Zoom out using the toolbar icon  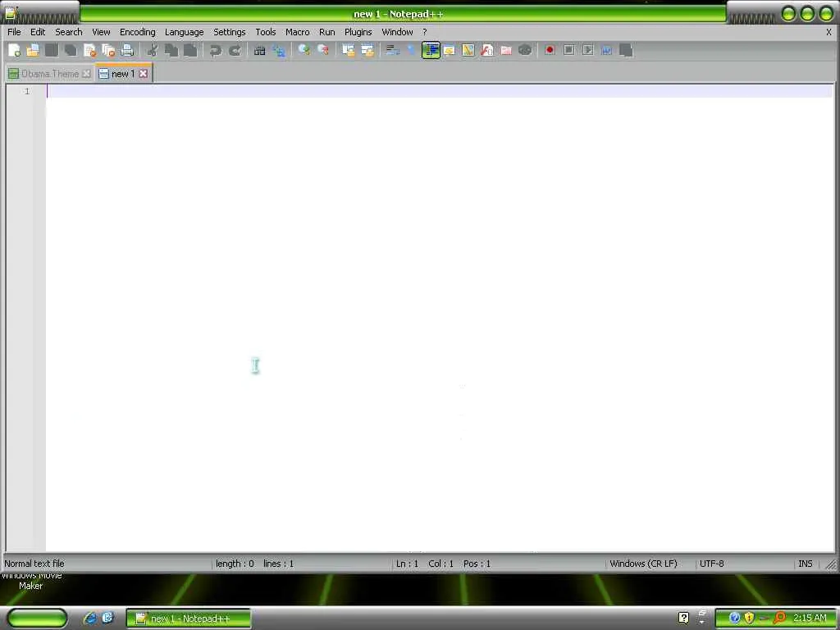(x=323, y=50)
